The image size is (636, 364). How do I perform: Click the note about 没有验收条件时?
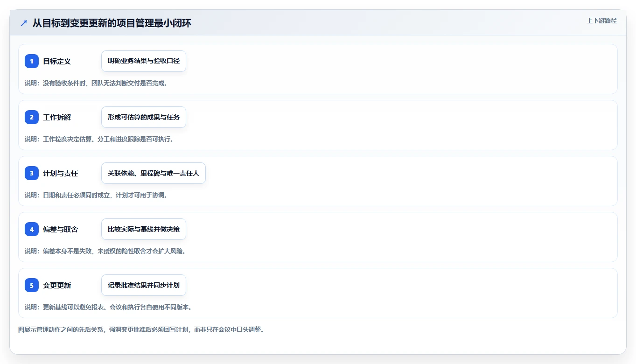(x=96, y=83)
